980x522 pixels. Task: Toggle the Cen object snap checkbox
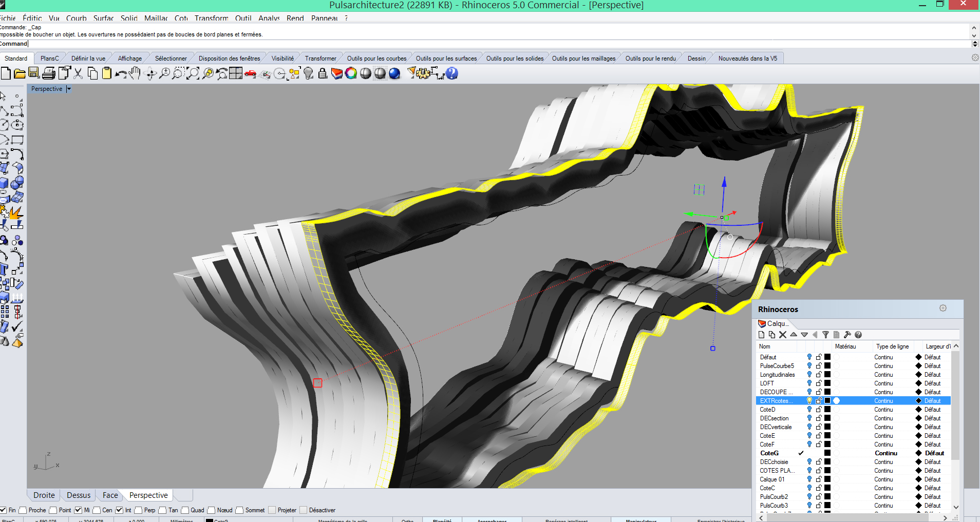97,510
